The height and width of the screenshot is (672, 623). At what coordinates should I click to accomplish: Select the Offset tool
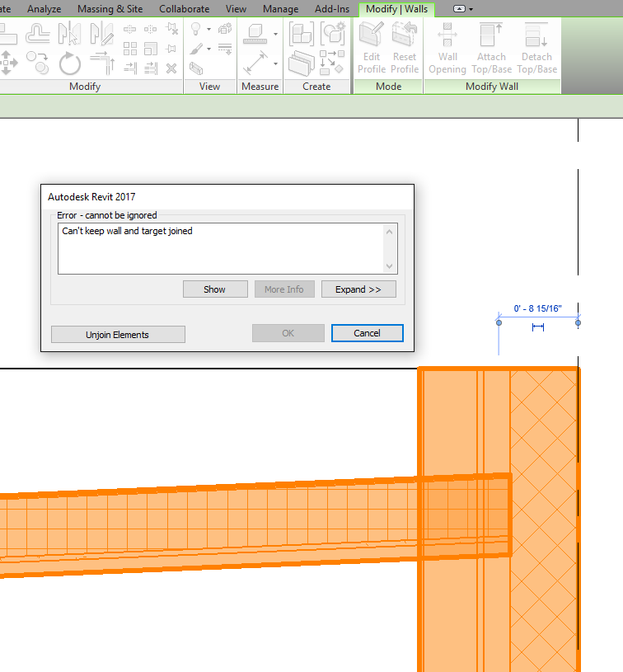click(x=38, y=34)
